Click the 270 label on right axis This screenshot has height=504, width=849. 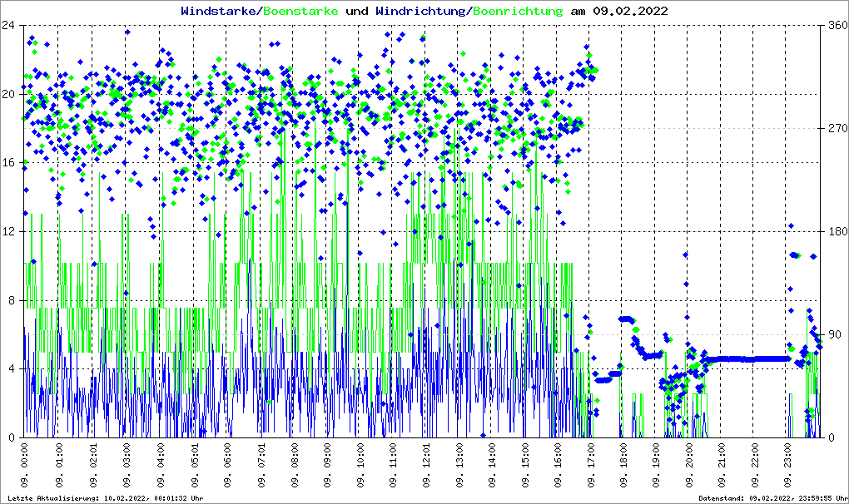836,129
